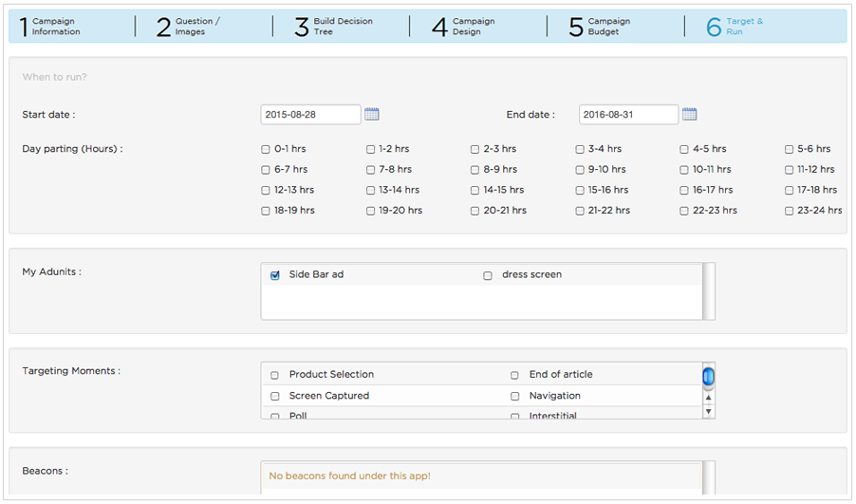Open the Start date calendar picker
This screenshot has height=504, width=856.
pyautogui.click(x=372, y=115)
